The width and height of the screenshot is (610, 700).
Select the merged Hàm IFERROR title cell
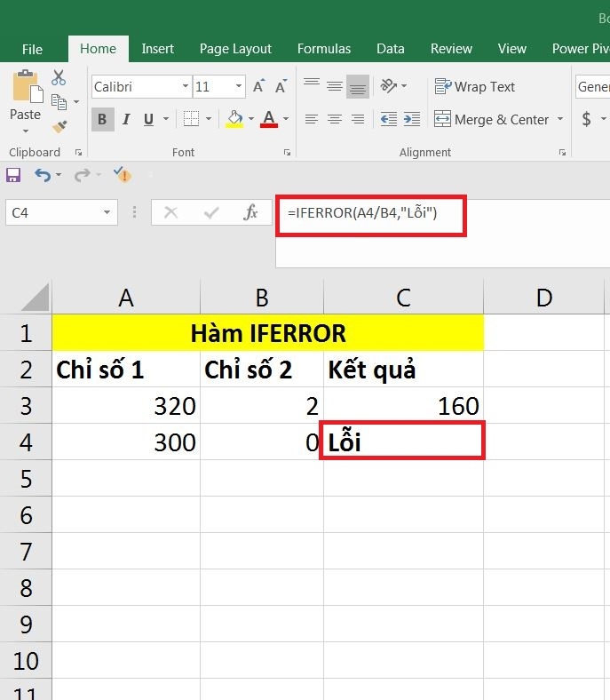[x=268, y=332]
